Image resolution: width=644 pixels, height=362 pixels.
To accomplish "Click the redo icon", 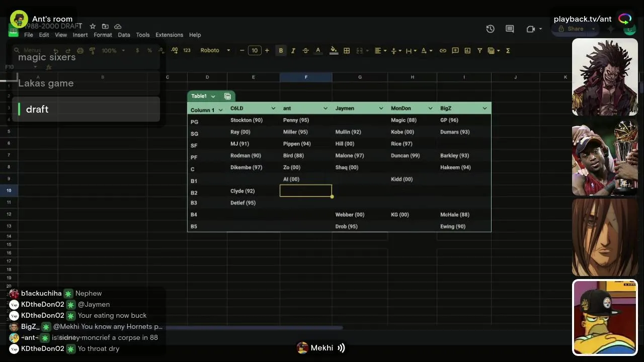I will (67, 50).
